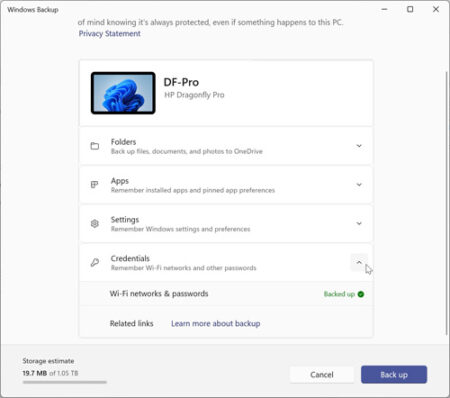The width and height of the screenshot is (450, 398).
Task: Click the Credentials key icon
Action: pos(95,262)
